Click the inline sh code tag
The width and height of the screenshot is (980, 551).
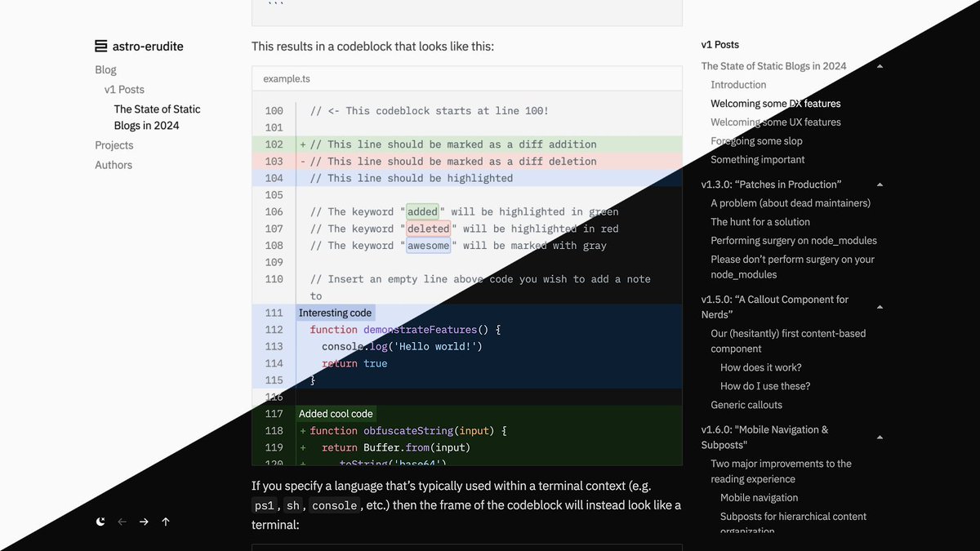point(292,505)
